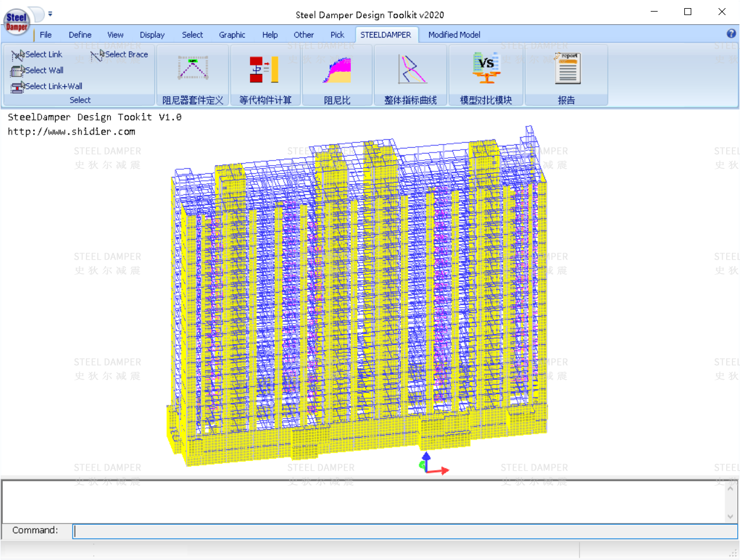Open the quick access toolbar dropdown arrow
740x560 pixels.
point(50,13)
